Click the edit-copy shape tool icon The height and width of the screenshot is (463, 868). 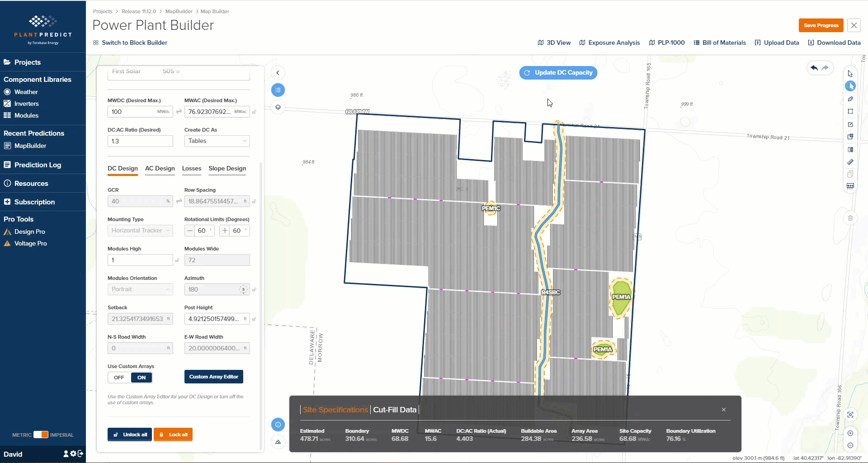point(850,137)
